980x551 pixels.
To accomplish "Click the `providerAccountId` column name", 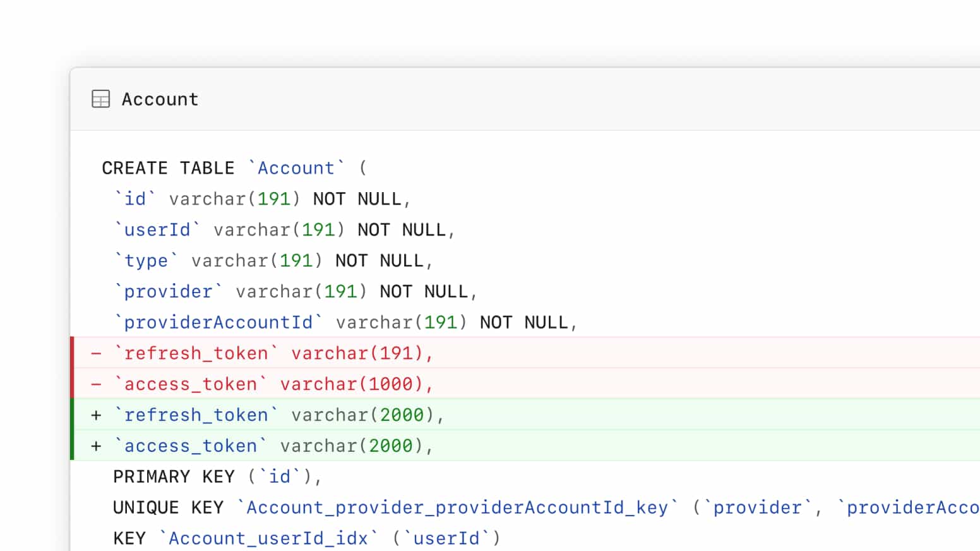I will (218, 323).
